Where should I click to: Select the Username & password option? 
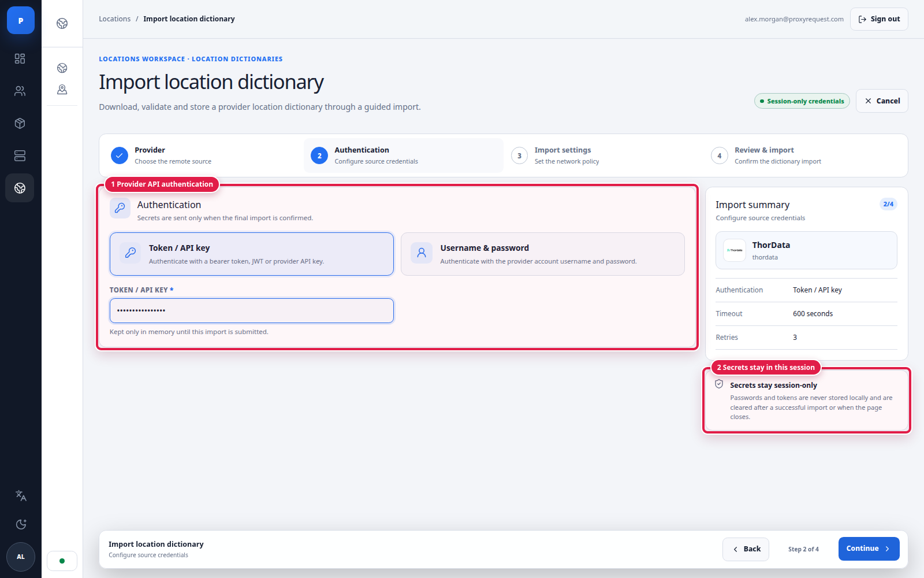(543, 254)
